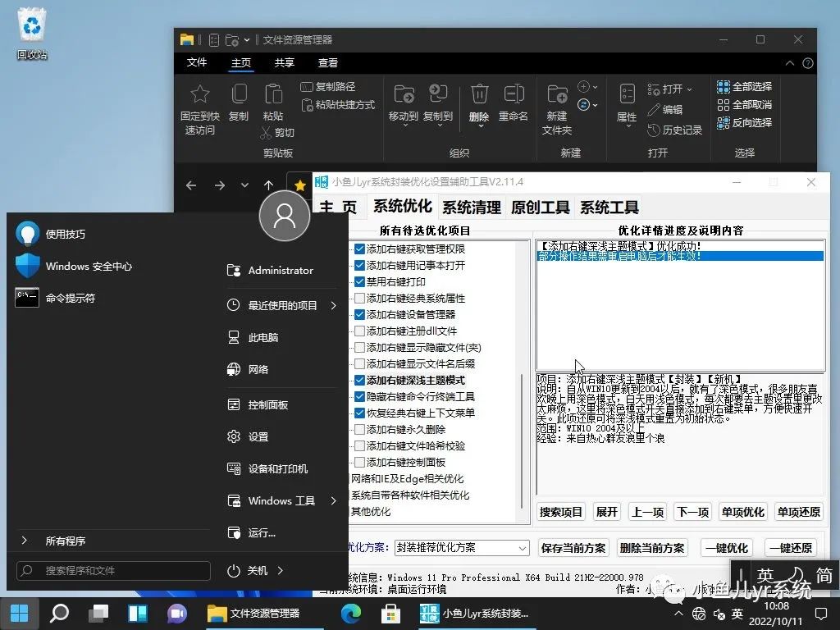
Task: Open Microsoft Store on the taskbar
Action: tap(390, 613)
